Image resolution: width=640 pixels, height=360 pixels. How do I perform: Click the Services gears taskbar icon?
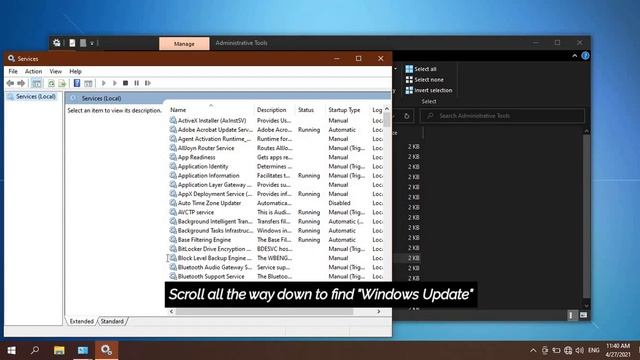(107, 350)
